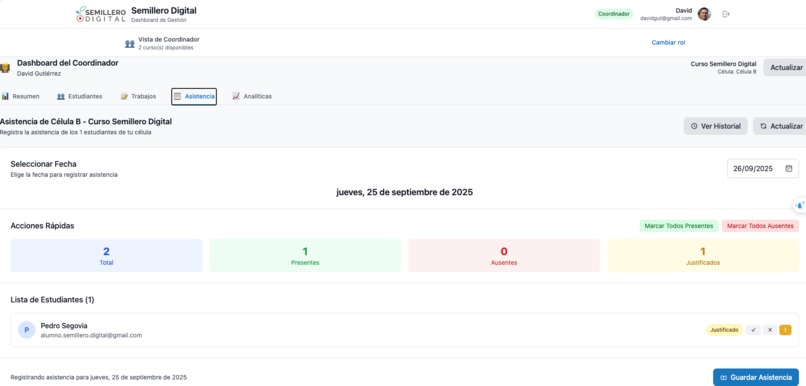Open Ver Historial
Viewport: 806px width, 386px height.
[x=716, y=126]
